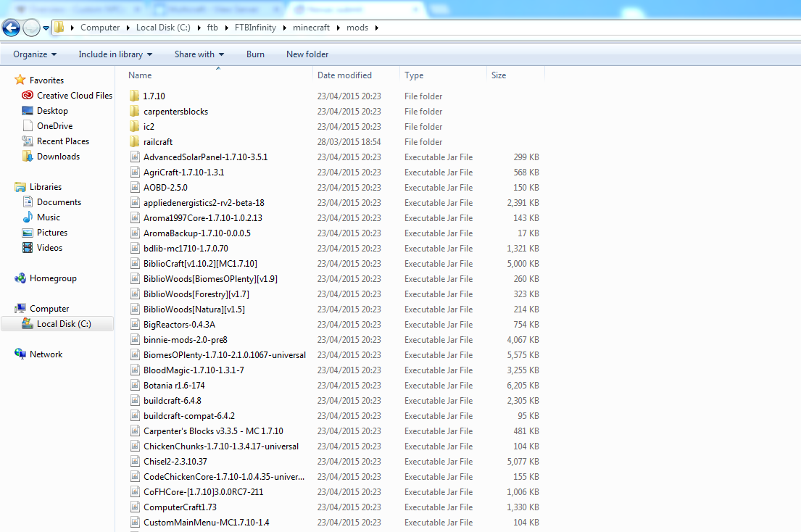Select the ic2 folder icon
The height and width of the screenshot is (532, 801).
click(134, 126)
